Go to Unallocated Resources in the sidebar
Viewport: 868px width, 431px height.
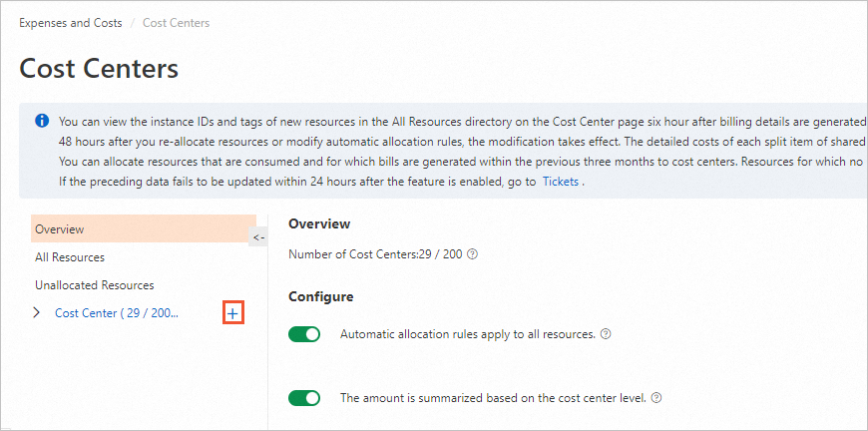[x=95, y=285]
